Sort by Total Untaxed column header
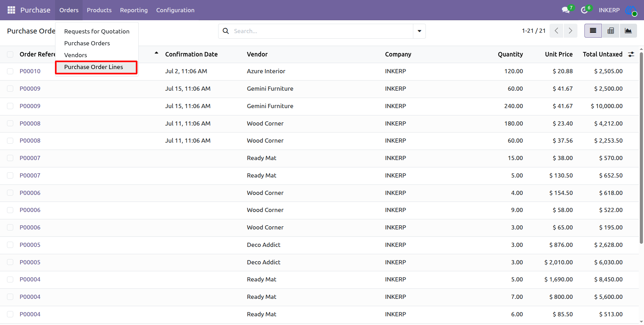Viewport: 644px width, 325px height. pos(603,54)
